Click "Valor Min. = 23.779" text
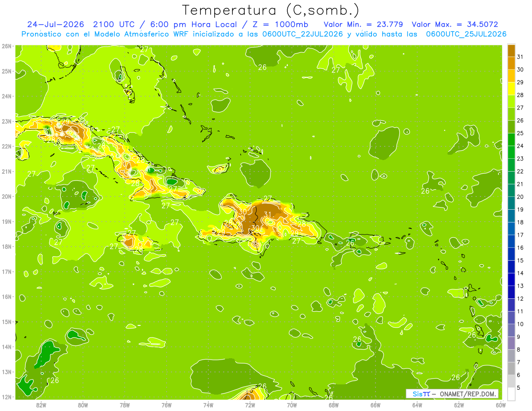Image resolution: width=532 pixels, height=411 pixels. click(364, 24)
